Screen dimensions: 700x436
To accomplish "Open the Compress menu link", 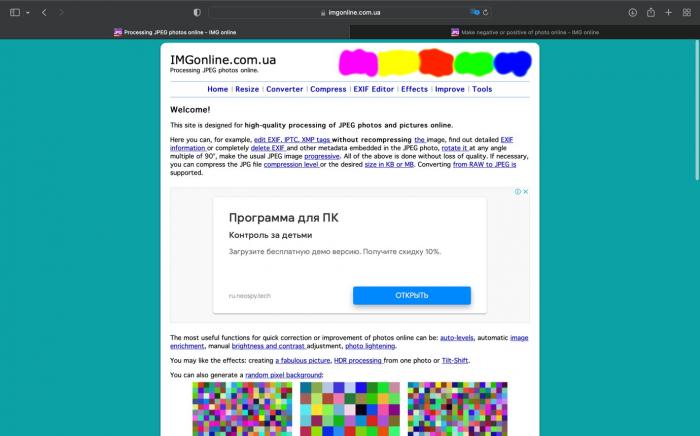I will coord(328,89).
